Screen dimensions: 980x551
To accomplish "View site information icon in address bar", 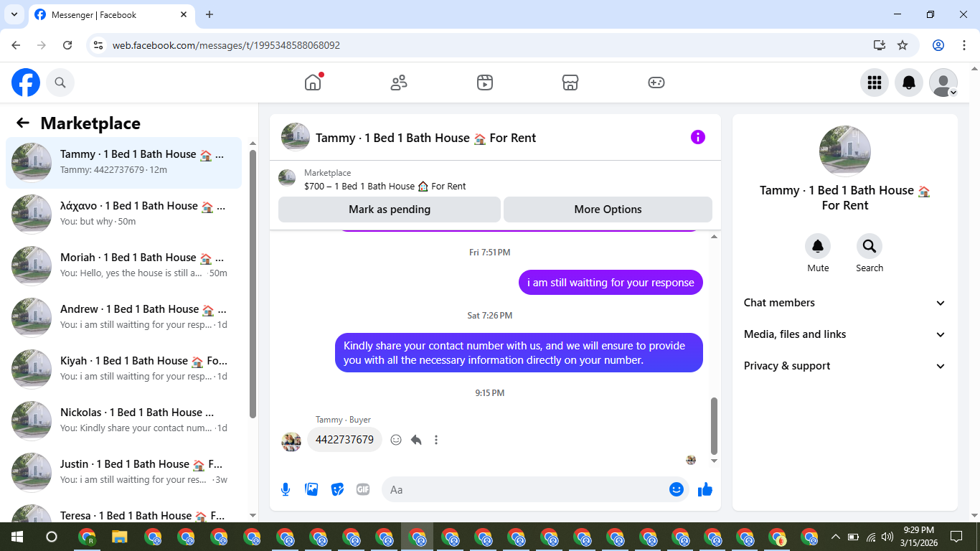I will pyautogui.click(x=99, y=45).
